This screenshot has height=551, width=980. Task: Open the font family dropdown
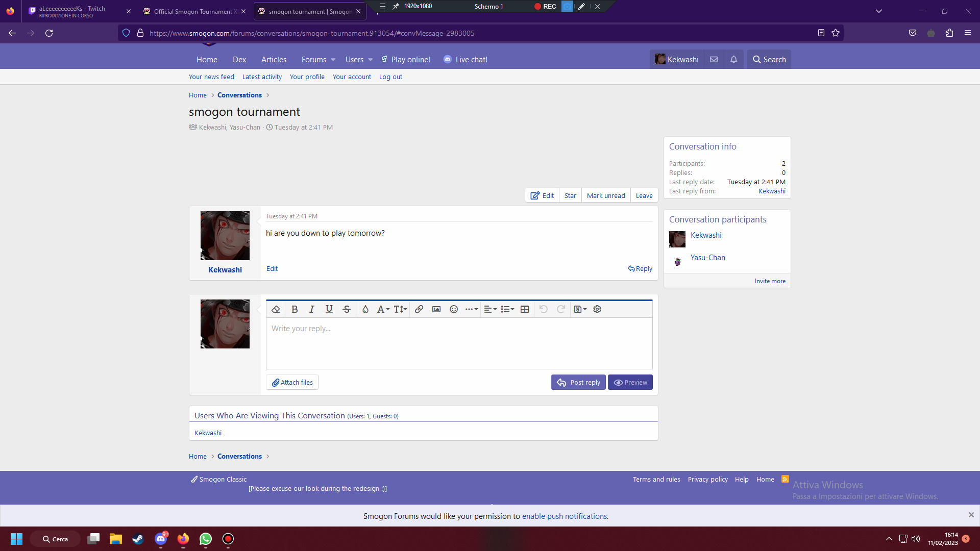click(x=383, y=309)
